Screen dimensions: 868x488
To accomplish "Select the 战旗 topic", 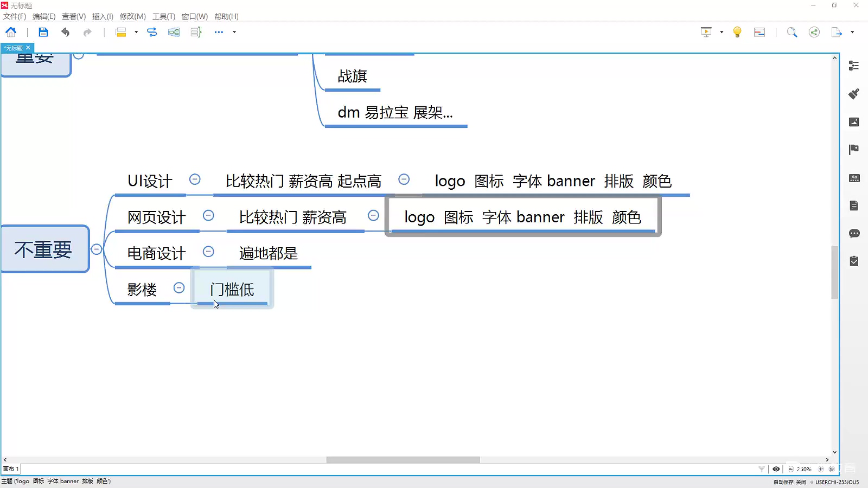I will [353, 76].
